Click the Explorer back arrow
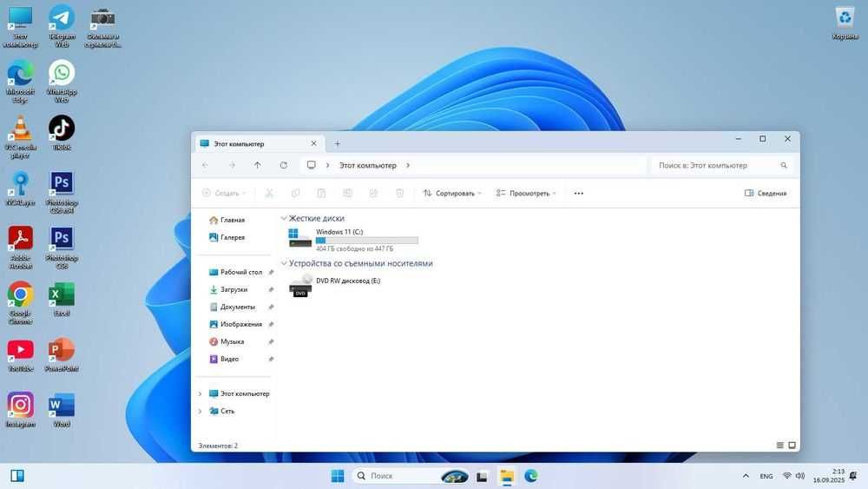The width and height of the screenshot is (868, 489). [206, 165]
